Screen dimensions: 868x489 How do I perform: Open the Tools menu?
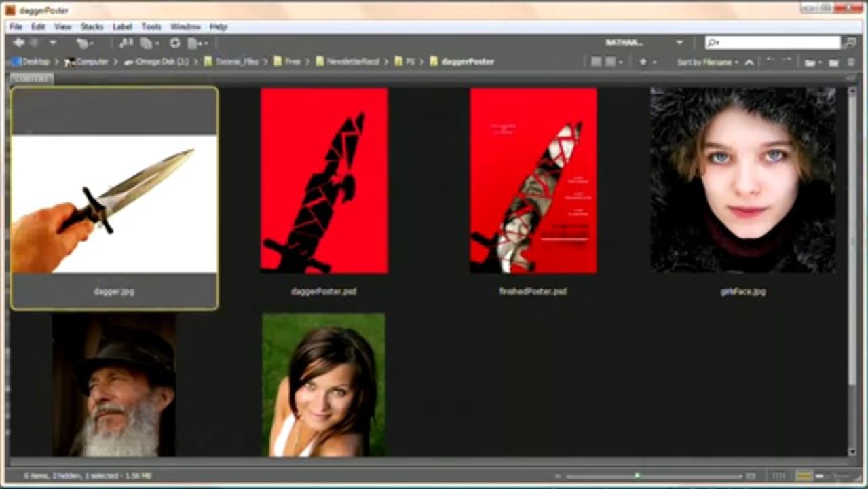click(x=151, y=26)
